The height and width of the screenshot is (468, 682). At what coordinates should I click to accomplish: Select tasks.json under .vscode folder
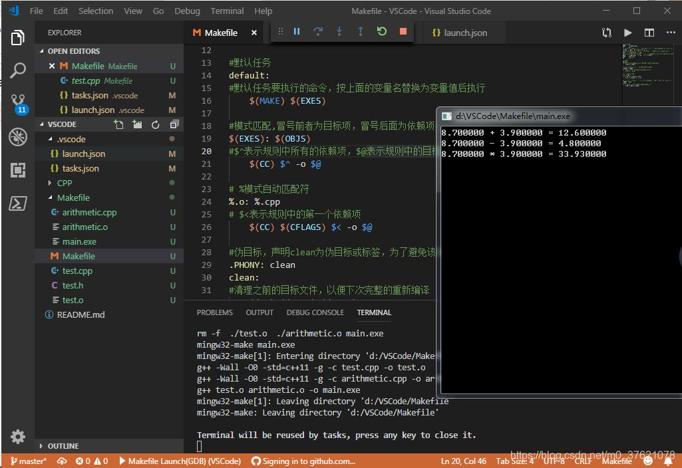point(110,169)
